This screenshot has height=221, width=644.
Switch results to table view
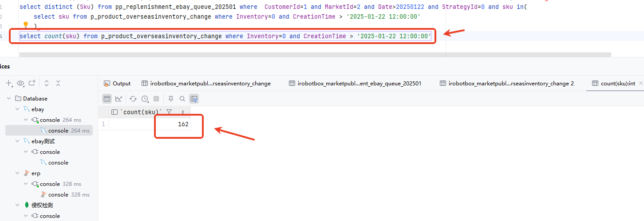[107, 99]
